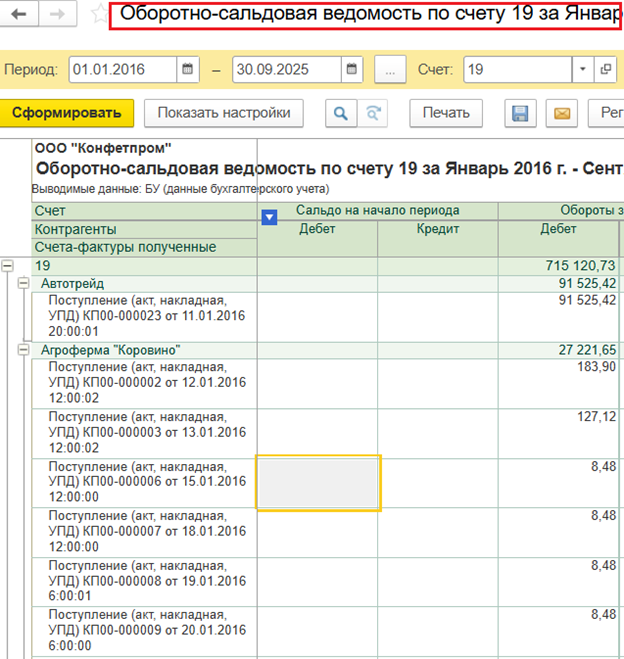Click the Выводимые данные: БУ line
This screenshot has width=624, height=659.
(180, 189)
